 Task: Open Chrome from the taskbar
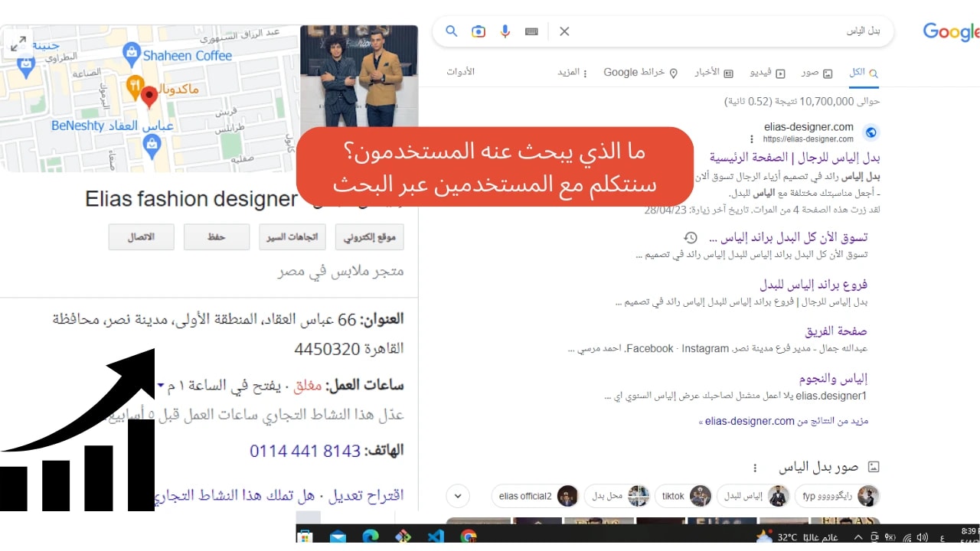click(468, 536)
